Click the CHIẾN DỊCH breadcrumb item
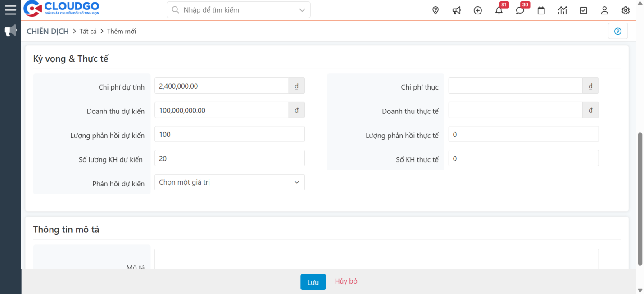The image size is (644, 294). pyautogui.click(x=47, y=31)
